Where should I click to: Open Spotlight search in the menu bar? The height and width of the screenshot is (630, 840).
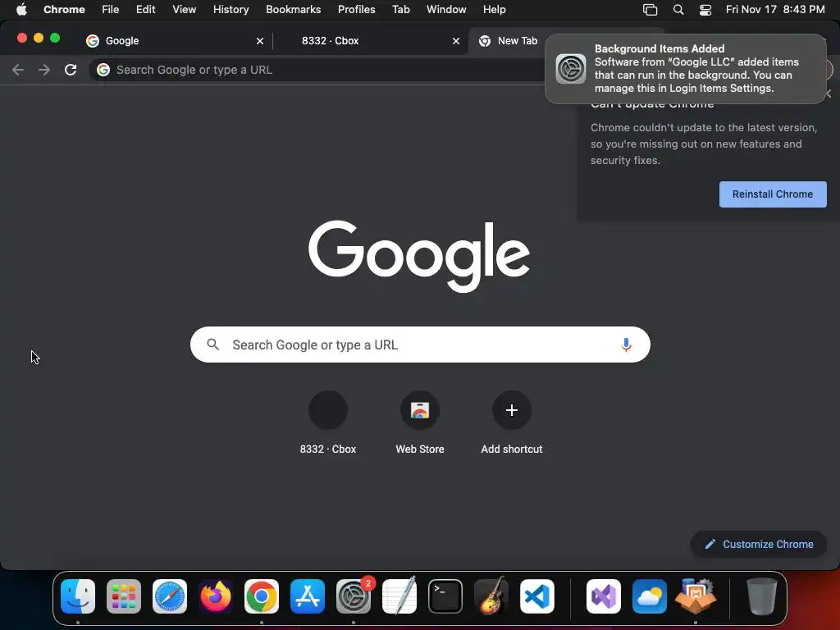tap(678, 9)
